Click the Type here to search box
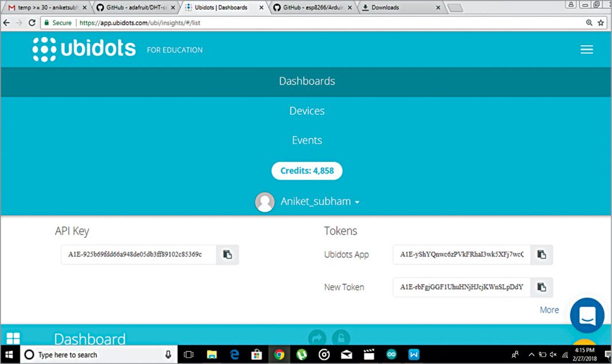The height and width of the screenshot is (364, 612). 92,354
